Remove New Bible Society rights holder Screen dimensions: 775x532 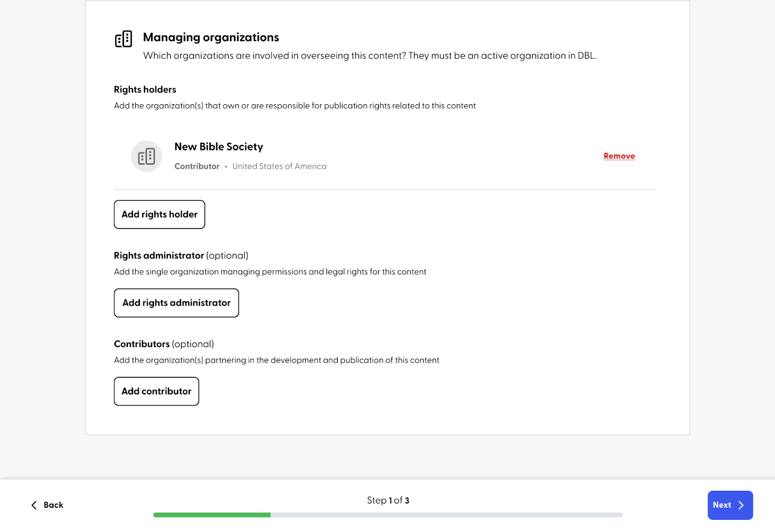[619, 156]
